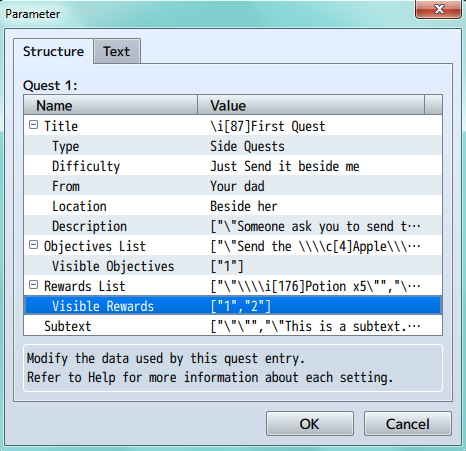The image size is (466, 451).
Task: Select the Visible Objectives row
Action: pos(233,265)
